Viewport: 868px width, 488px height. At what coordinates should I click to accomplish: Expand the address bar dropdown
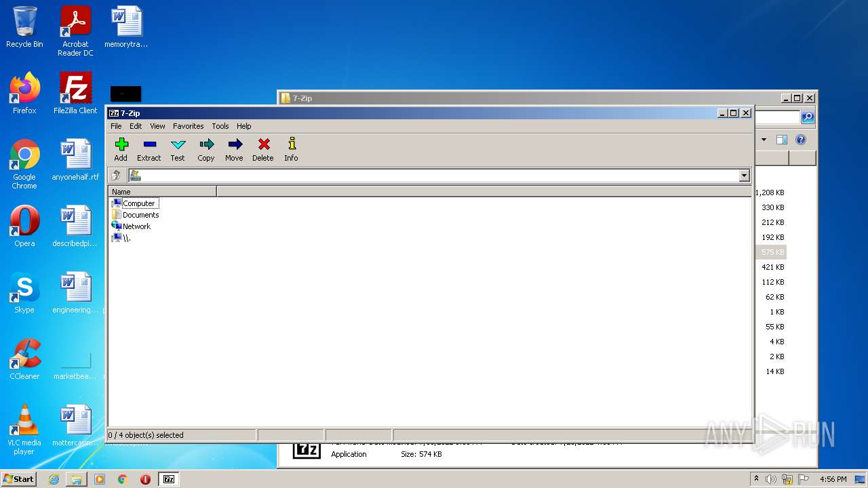744,176
